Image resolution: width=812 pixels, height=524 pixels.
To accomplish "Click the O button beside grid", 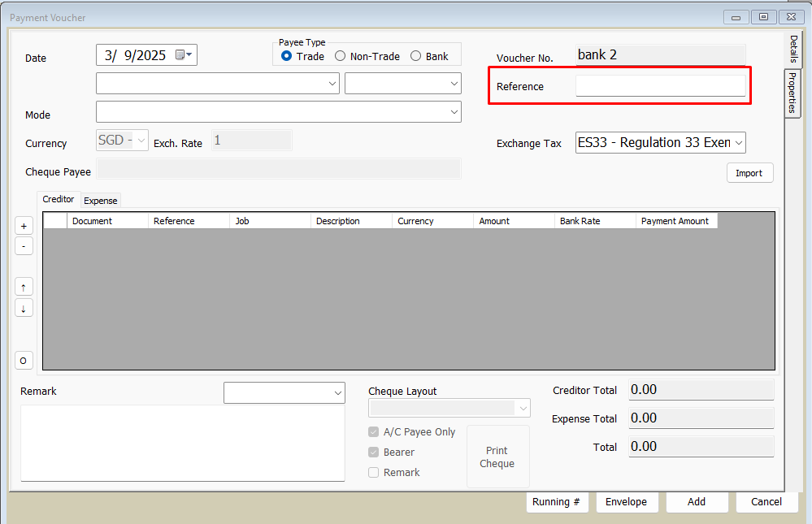I will (24, 361).
